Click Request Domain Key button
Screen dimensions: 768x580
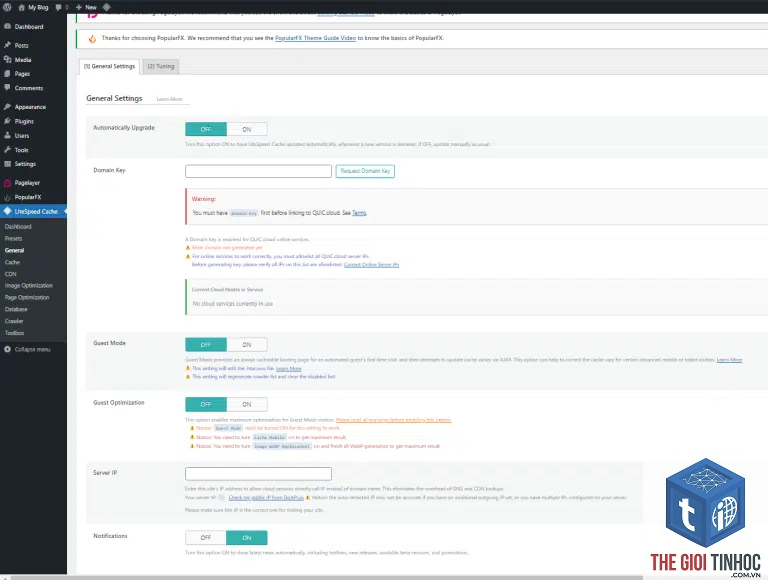point(365,171)
